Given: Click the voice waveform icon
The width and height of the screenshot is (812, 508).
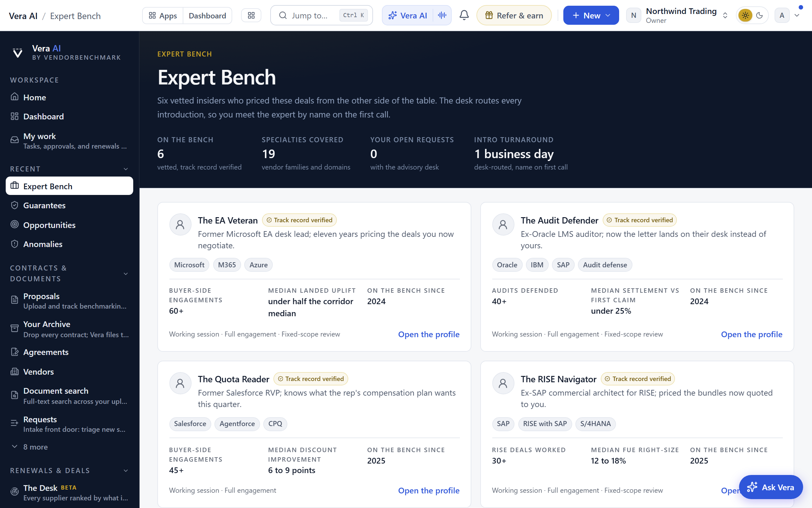Looking at the screenshot, I should click(x=442, y=16).
